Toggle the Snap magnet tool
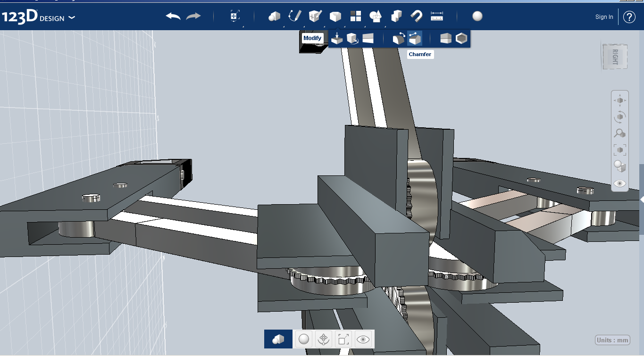Screen dimensions: 644x356 point(416,17)
